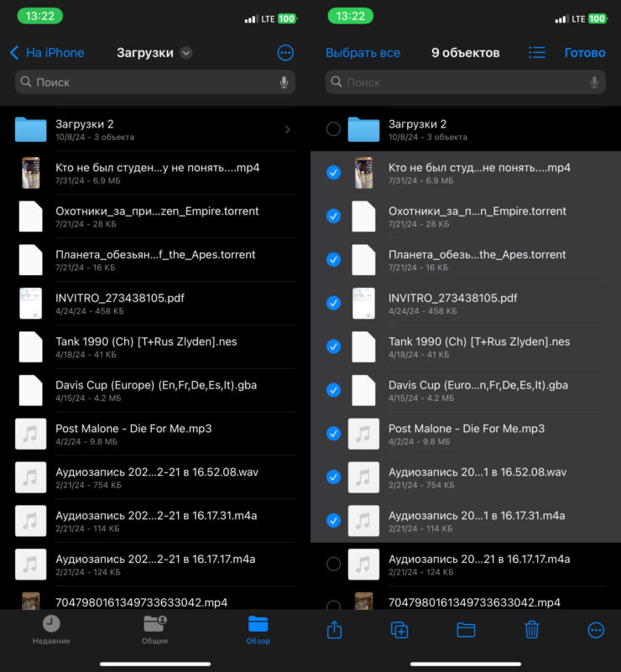
Task: Tap Готово to finish selection
Action: (585, 53)
